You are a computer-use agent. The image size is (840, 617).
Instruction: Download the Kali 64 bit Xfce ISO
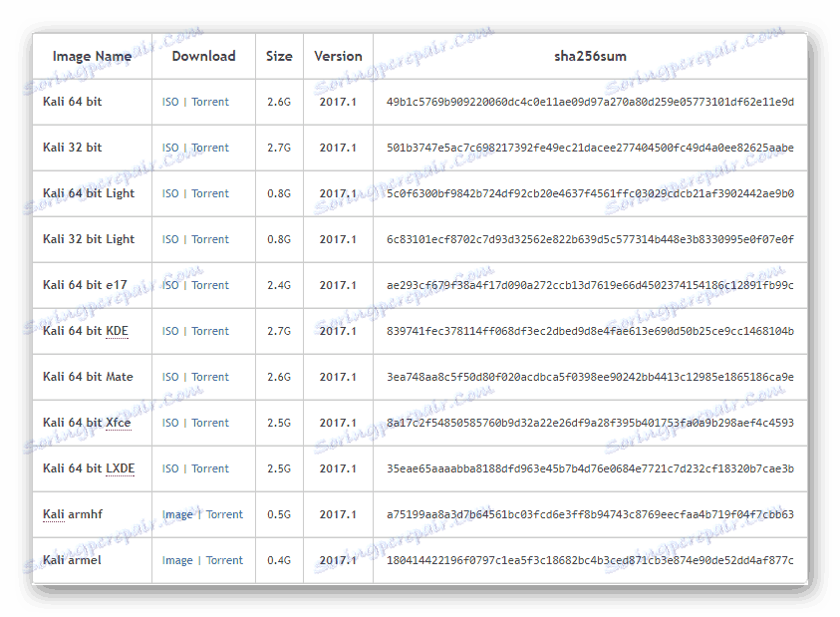(x=170, y=423)
